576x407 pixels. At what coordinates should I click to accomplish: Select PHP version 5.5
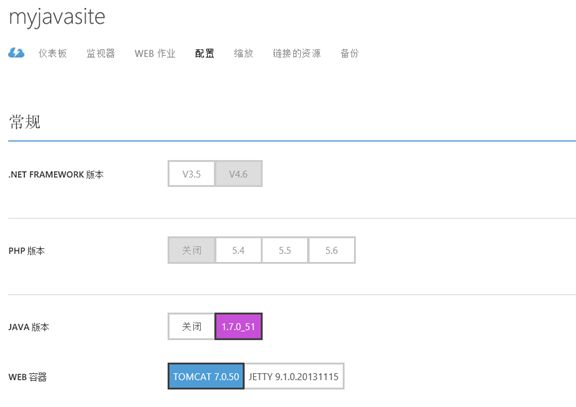285,250
